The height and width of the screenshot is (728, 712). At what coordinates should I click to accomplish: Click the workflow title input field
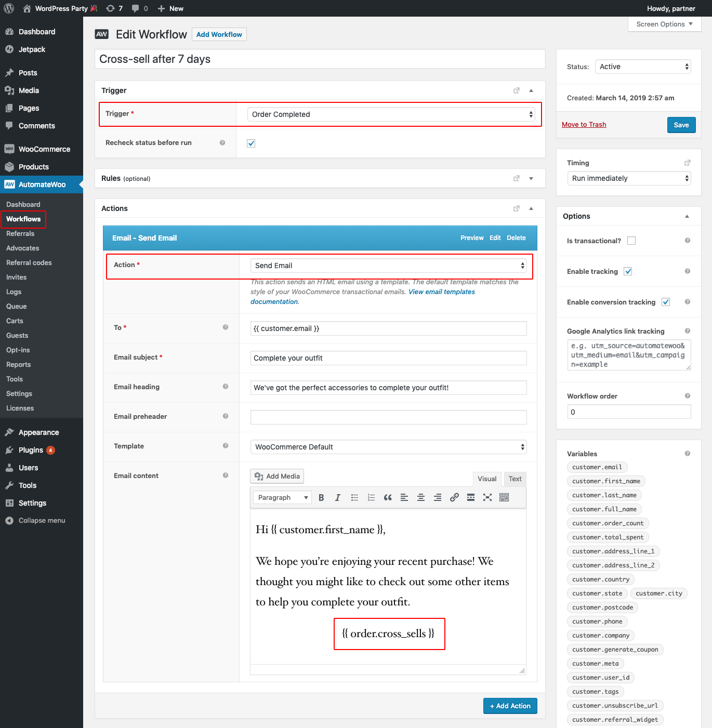point(320,59)
